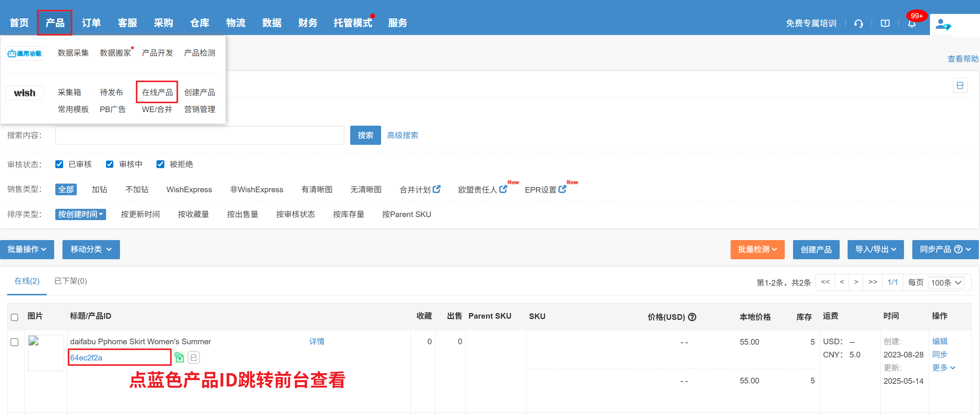Check the select-all checkbox in table header

point(14,317)
